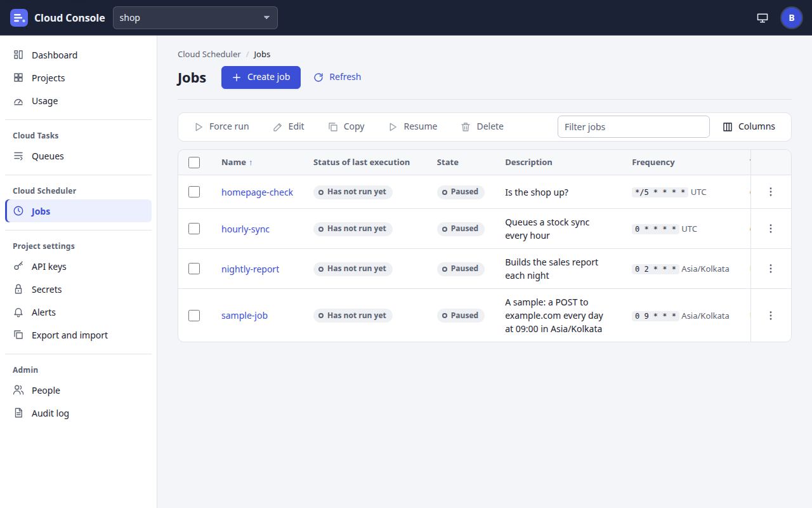Check the sample-job row checkbox
The height and width of the screenshot is (508, 812).
(x=194, y=316)
